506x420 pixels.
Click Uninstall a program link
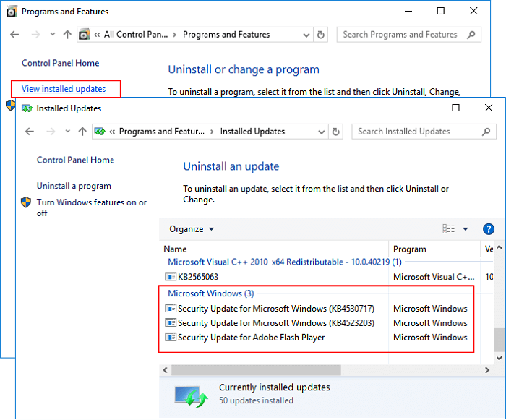74,186
